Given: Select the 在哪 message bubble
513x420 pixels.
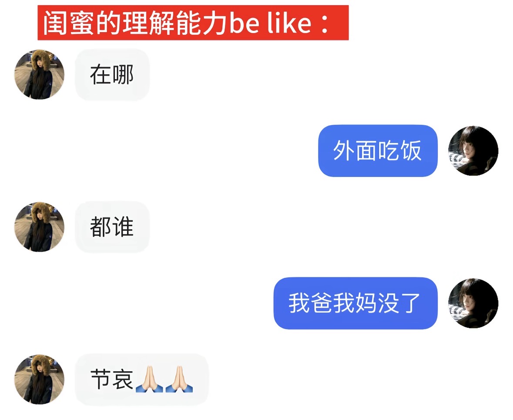Looking at the screenshot, I should [112, 74].
